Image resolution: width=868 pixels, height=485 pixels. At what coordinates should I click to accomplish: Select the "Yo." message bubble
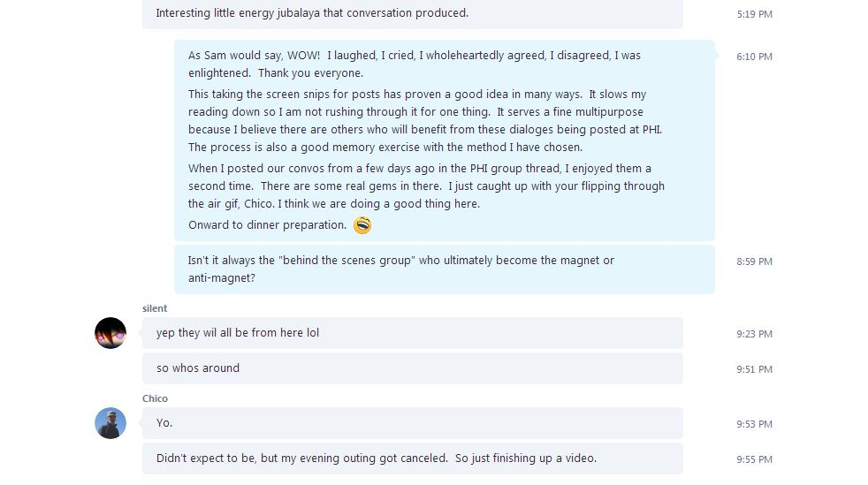coord(413,423)
